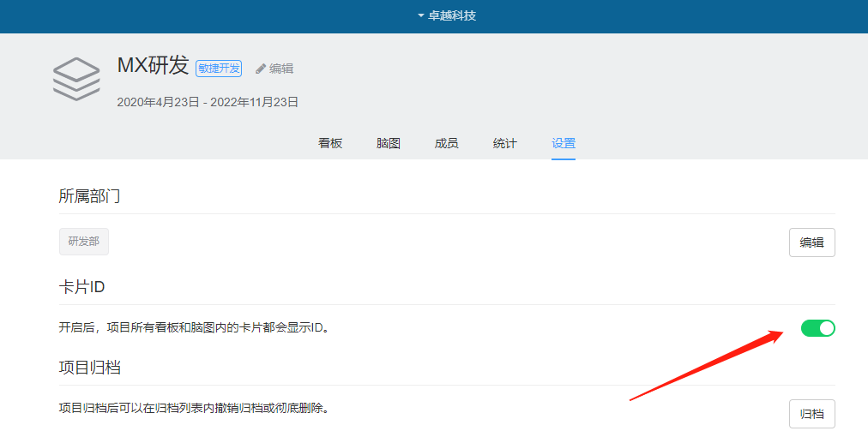Click the 所属部门 section heading
The width and height of the screenshot is (868, 443).
coord(89,195)
